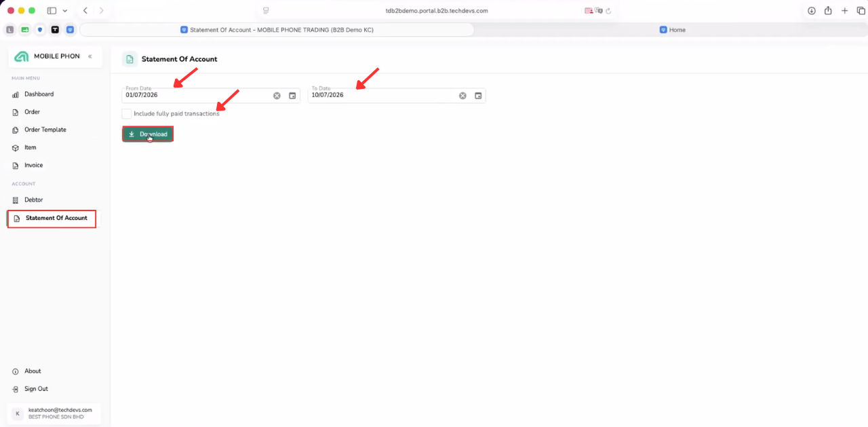Click the 'Statement Of Account' page title
The width and height of the screenshot is (868, 427).
click(x=180, y=59)
